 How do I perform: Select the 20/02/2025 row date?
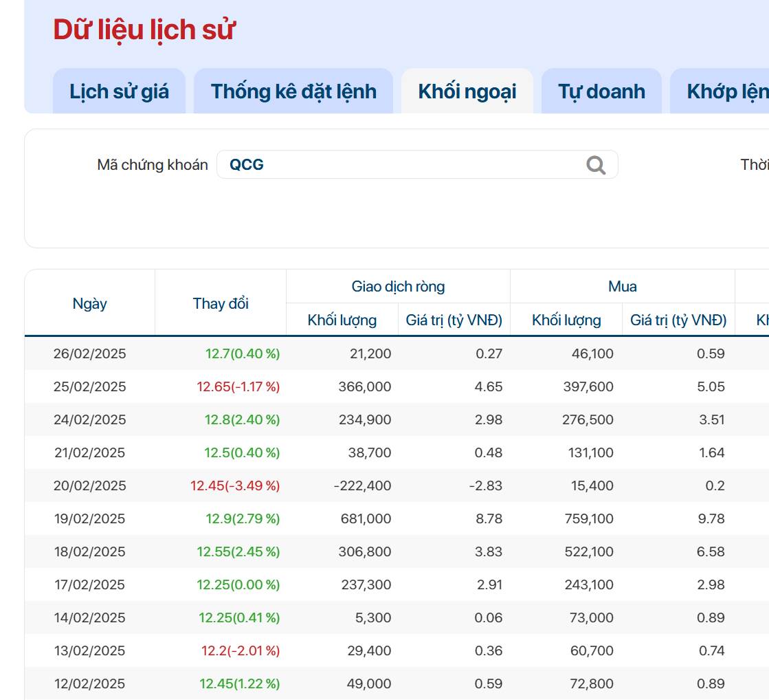90,485
